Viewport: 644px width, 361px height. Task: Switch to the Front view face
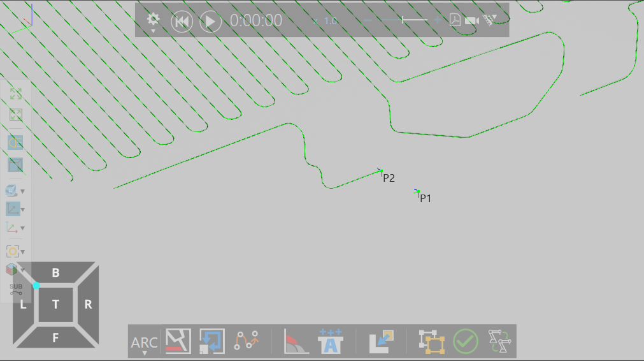tap(55, 337)
